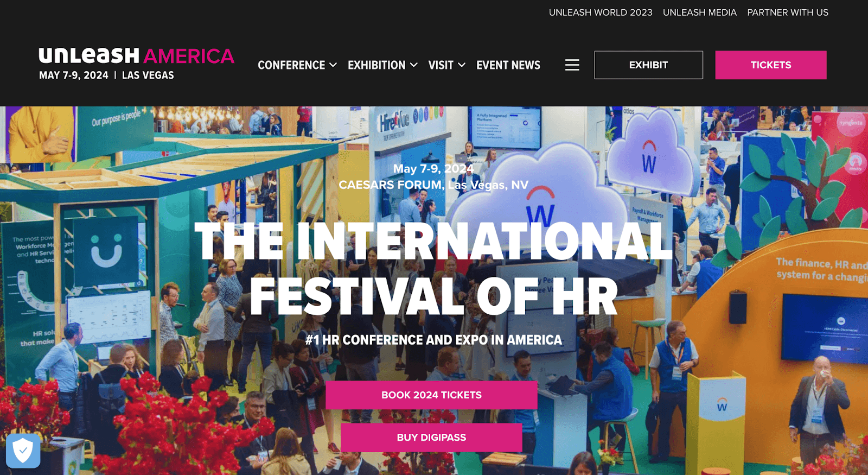Image resolution: width=868 pixels, height=475 pixels.
Task: Click the Partner With Us link
Action: point(788,12)
